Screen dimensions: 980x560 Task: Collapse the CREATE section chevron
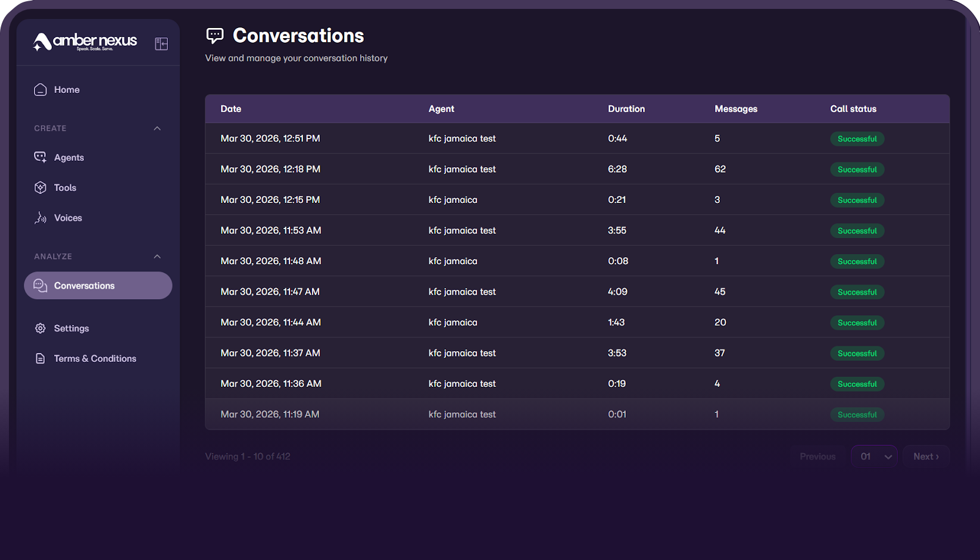point(157,129)
